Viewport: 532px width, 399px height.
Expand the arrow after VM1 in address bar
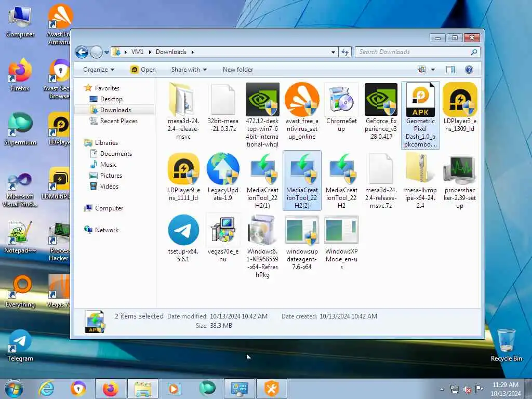[150, 52]
